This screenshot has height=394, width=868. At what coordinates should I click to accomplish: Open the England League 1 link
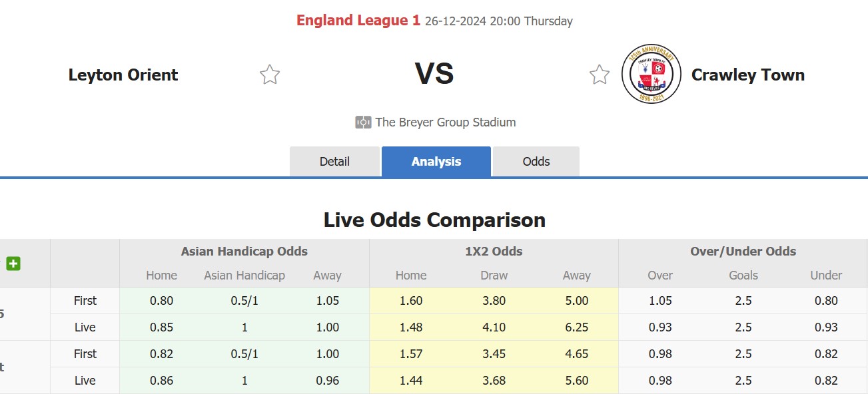tap(358, 21)
